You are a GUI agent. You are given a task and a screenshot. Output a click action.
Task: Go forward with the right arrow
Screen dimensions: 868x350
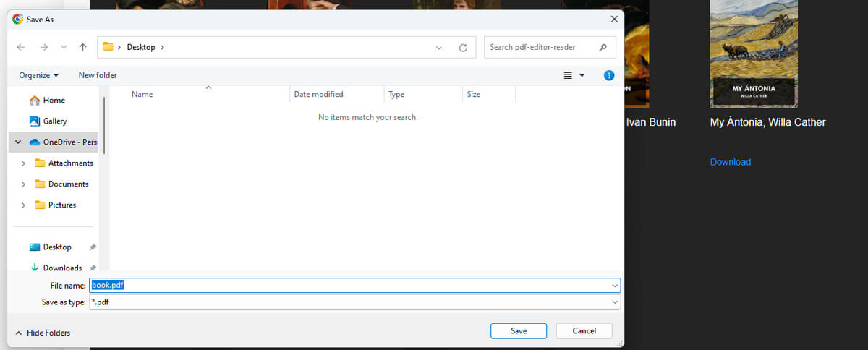pos(44,48)
